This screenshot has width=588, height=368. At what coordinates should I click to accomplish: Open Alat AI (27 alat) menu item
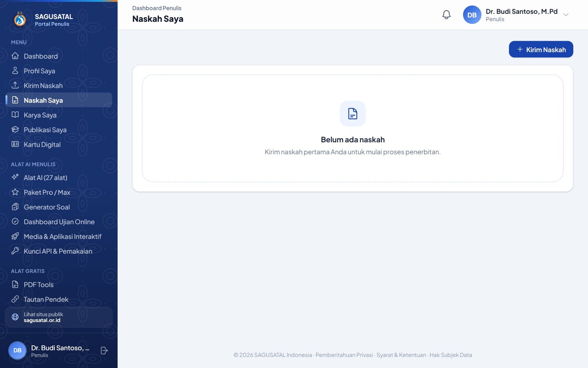tap(59, 177)
